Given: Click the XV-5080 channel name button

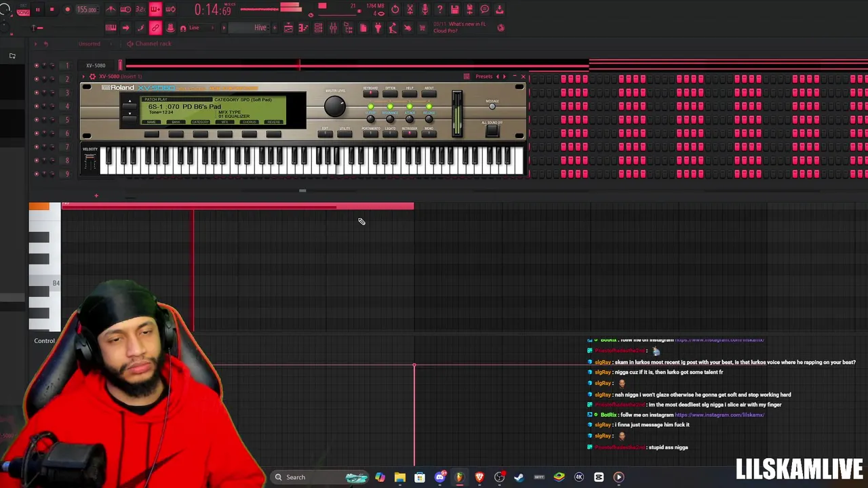Looking at the screenshot, I should 96,65.
